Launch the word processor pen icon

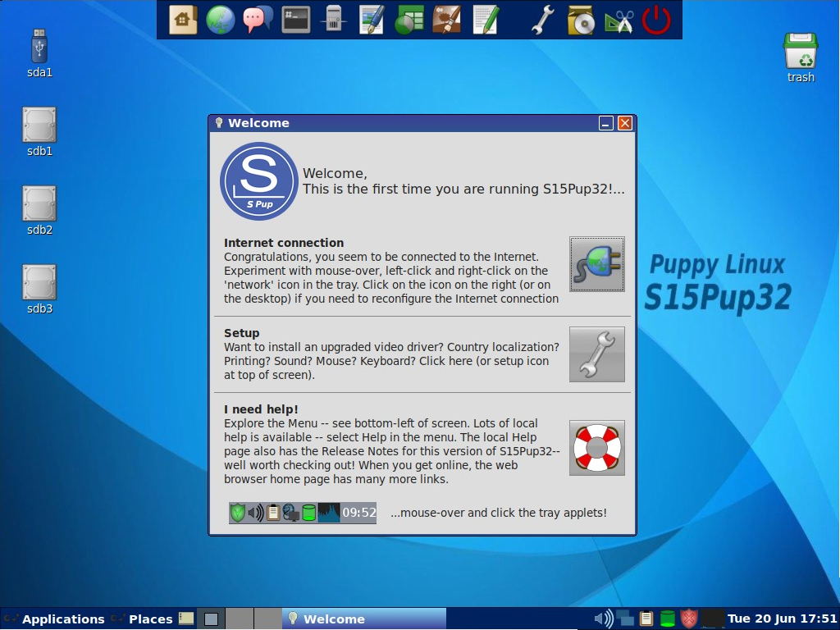click(x=372, y=20)
